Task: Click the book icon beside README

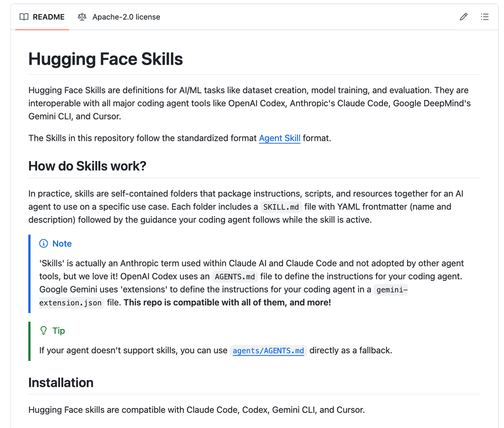Action: tap(24, 17)
